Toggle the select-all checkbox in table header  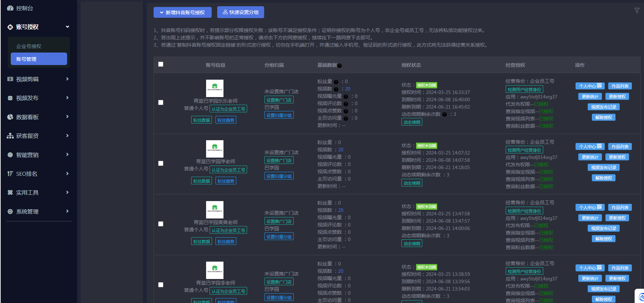[161, 64]
